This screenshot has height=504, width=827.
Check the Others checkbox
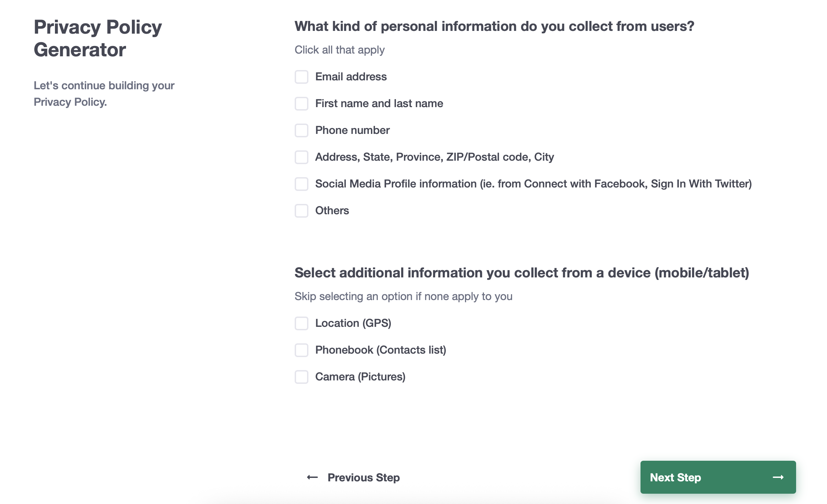tap(302, 211)
